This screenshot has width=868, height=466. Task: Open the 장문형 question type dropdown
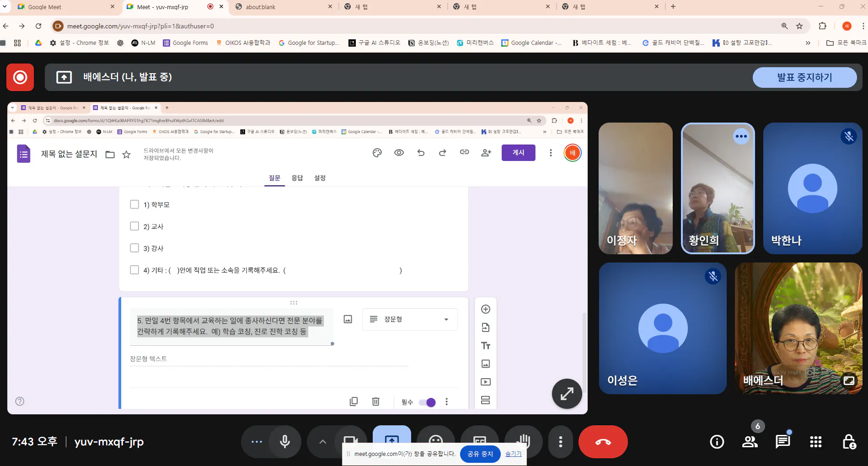click(408, 319)
